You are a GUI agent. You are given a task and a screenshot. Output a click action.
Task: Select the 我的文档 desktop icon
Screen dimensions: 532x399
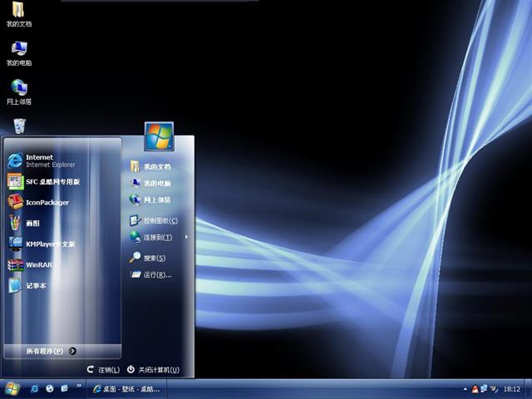pos(19,14)
